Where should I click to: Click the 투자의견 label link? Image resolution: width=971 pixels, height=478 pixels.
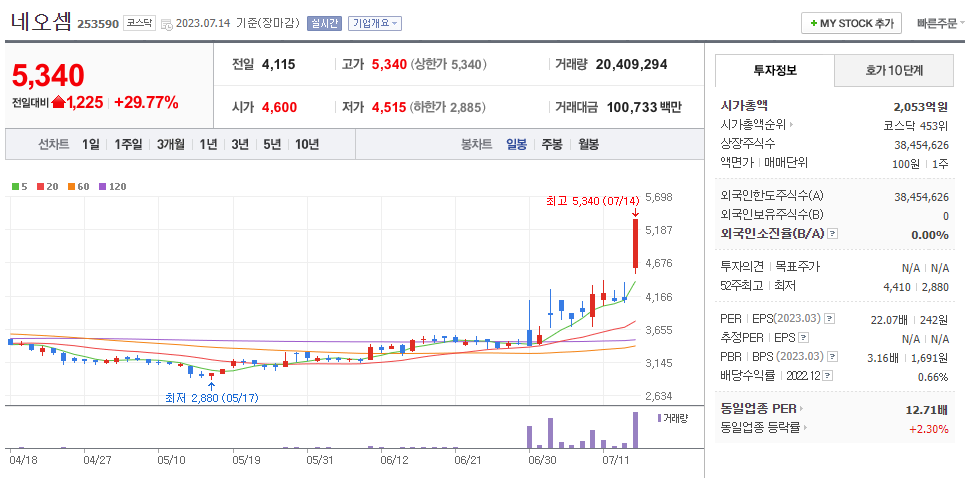click(x=742, y=266)
